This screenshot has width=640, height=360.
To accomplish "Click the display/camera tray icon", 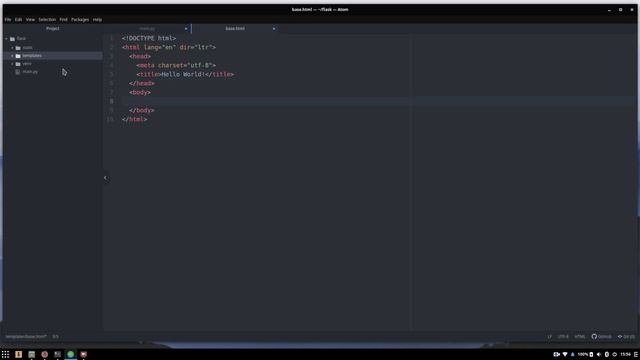I will [556, 354].
